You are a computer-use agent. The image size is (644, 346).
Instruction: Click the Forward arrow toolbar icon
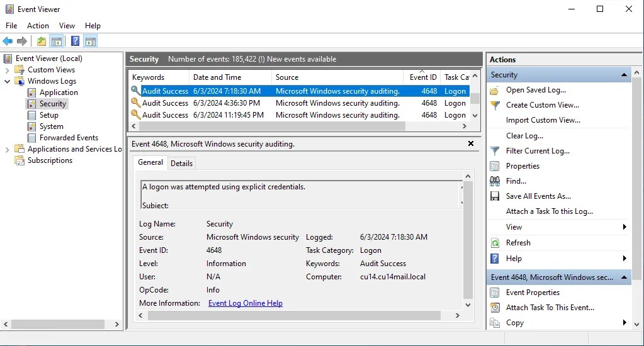coord(22,41)
